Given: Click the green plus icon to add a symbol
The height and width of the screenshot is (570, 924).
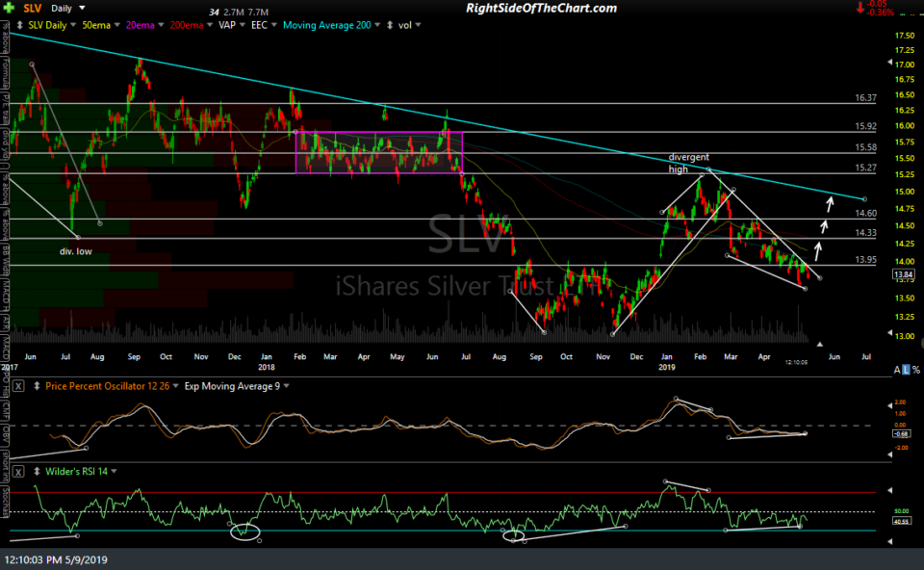Looking at the screenshot, I should coord(10,9).
